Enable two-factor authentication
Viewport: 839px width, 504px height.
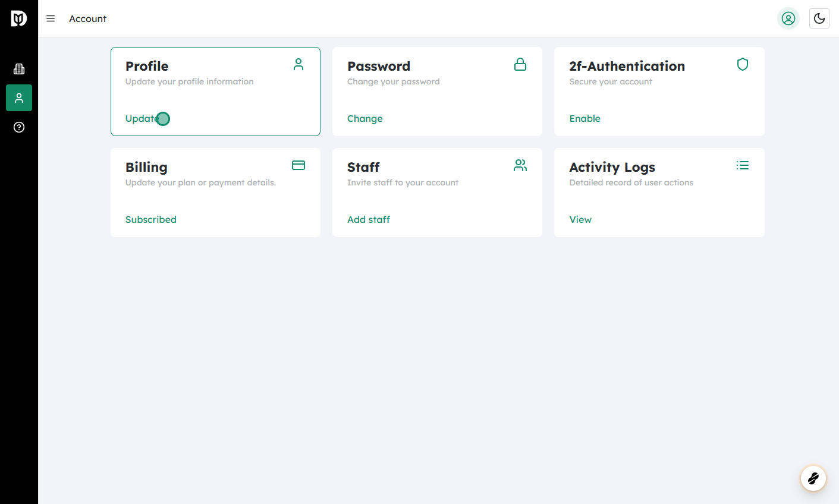pyautogui.click(x=585, y=118)
